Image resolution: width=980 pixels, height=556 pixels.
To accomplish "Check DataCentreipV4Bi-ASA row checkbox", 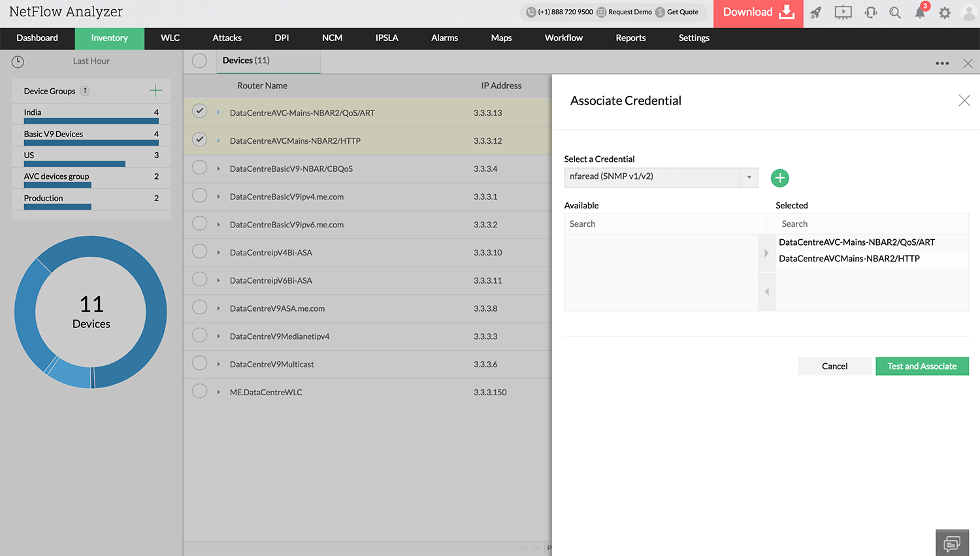I will 200,252.
